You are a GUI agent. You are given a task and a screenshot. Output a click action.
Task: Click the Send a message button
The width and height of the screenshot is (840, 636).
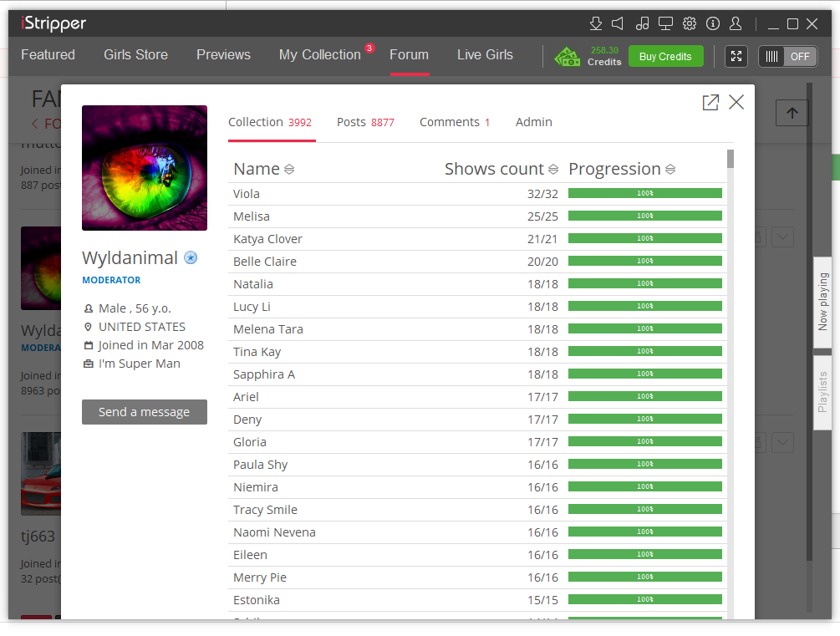[144, 412]
